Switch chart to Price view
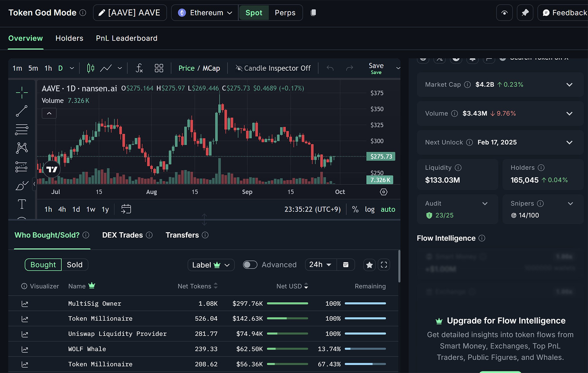Screen dimensions: 588x373 [186, 68]
